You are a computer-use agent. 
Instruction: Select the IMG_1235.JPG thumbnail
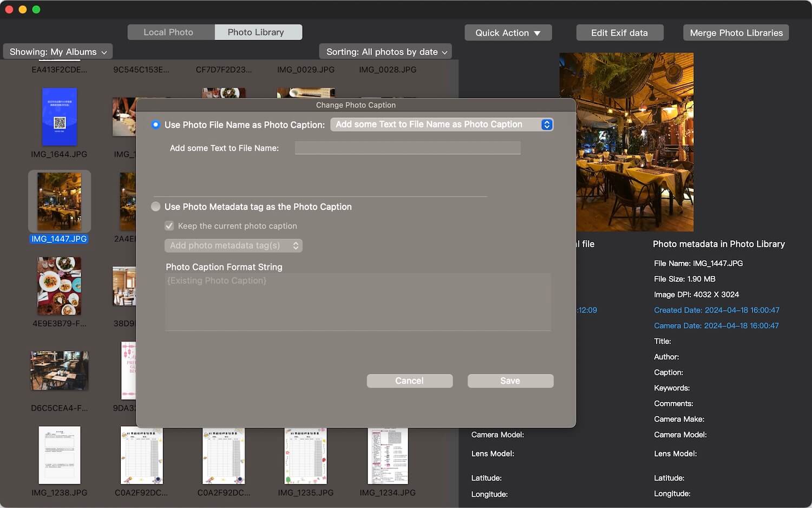click(306, 455)
